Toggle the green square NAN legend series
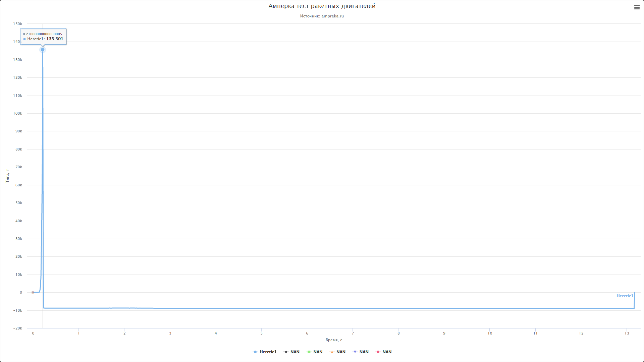This screenshot has height=362, width=644. [x=315, y=352]
